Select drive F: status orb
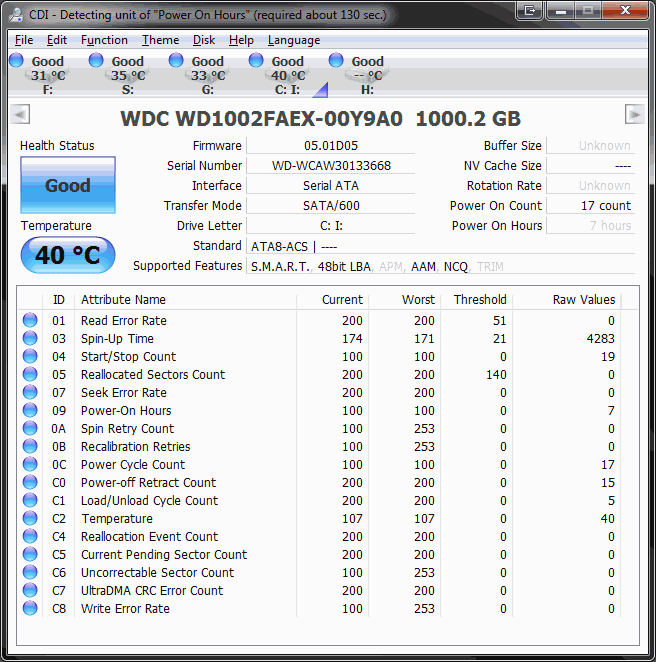Screen dimensions: 656x662 (16, 60)
